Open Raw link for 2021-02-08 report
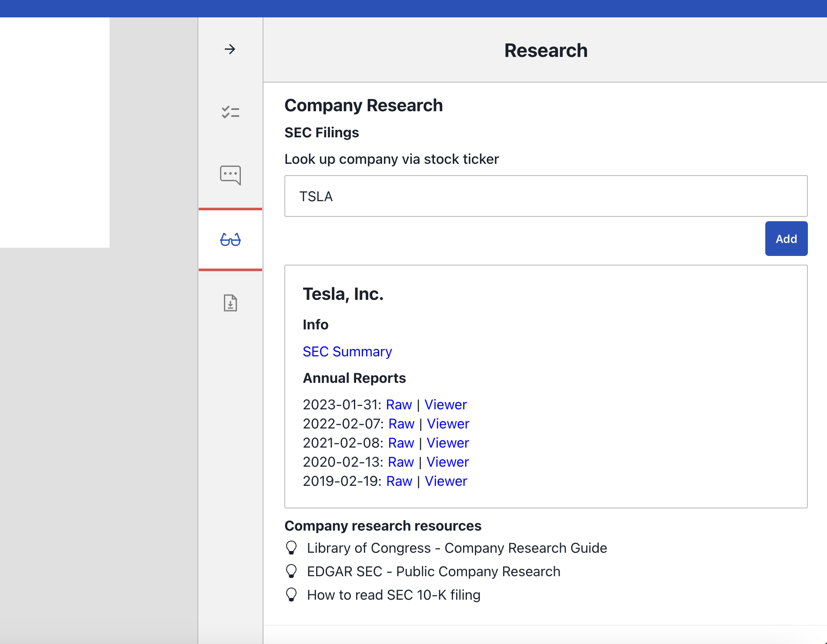The width and height of the screenshot is (827, 644). (x=401, y=443)
